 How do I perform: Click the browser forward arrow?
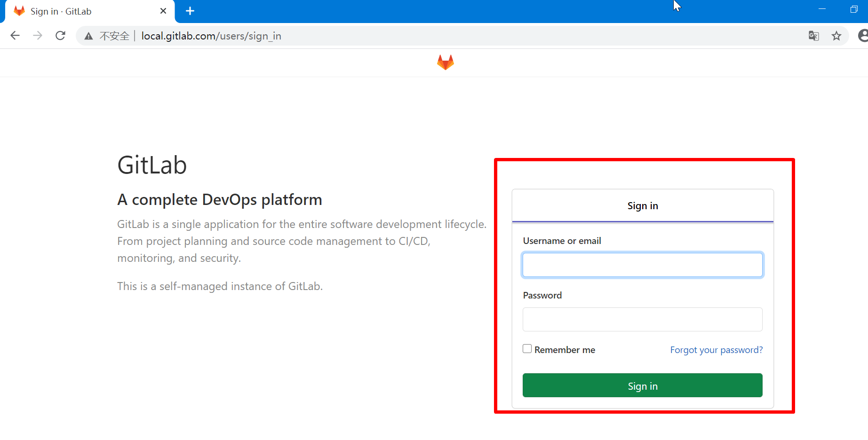38,36
